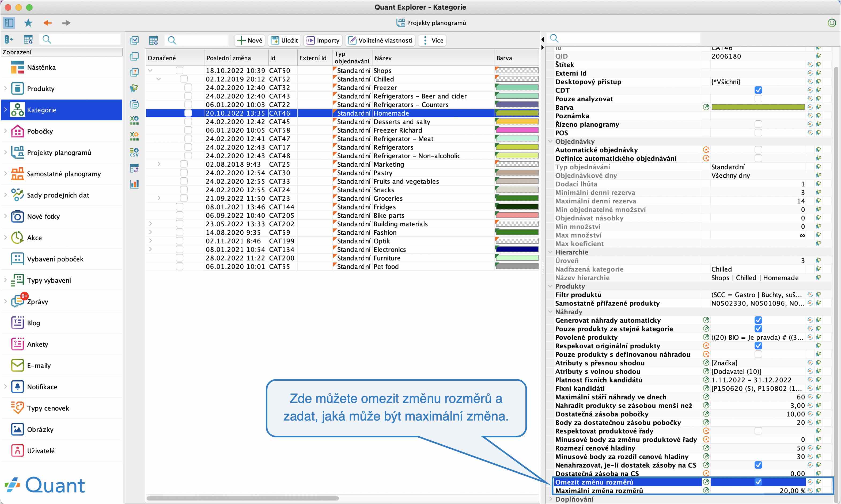841x504 pixels.
Task: Collapse the Náhrady property group
Action: point(551,311)
